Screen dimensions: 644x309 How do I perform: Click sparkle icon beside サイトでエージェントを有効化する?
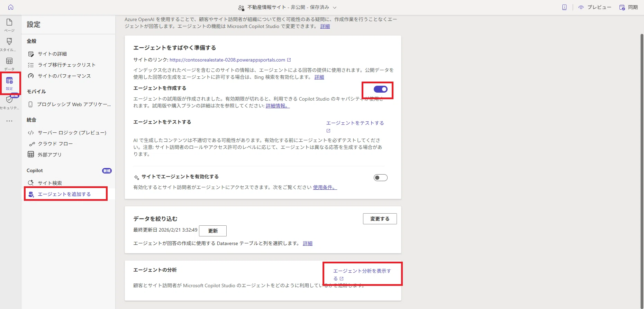[136, 177]
